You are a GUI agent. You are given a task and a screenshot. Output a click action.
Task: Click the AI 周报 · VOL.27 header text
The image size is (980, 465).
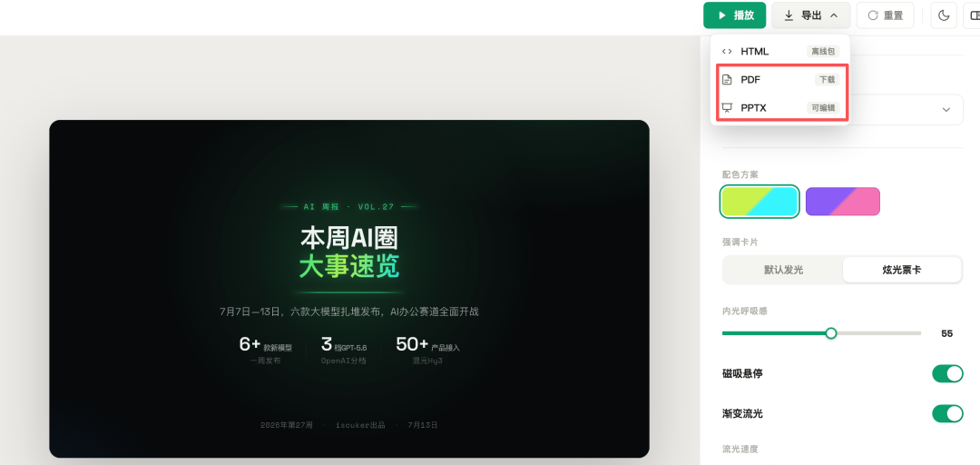point(348,206)
